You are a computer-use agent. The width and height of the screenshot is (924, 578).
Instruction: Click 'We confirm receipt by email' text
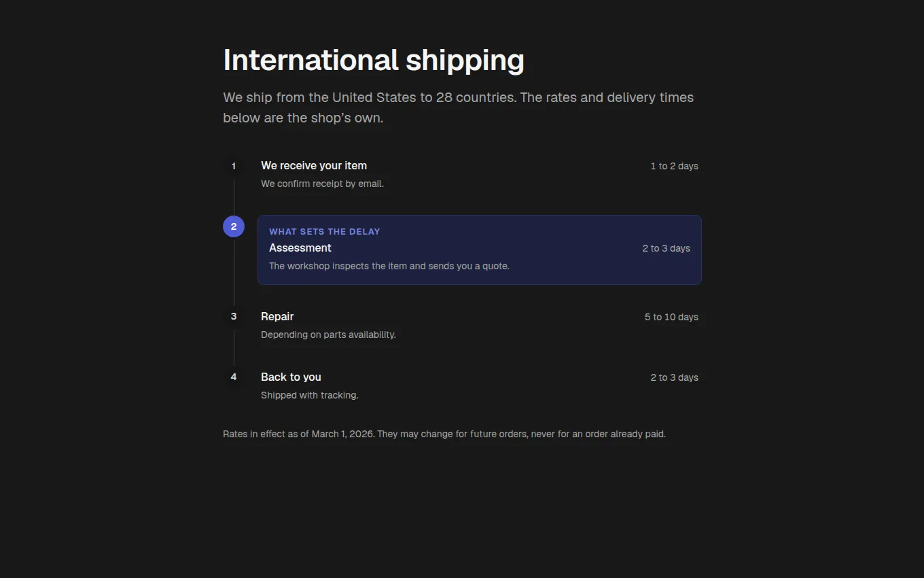tap(323, 184)
